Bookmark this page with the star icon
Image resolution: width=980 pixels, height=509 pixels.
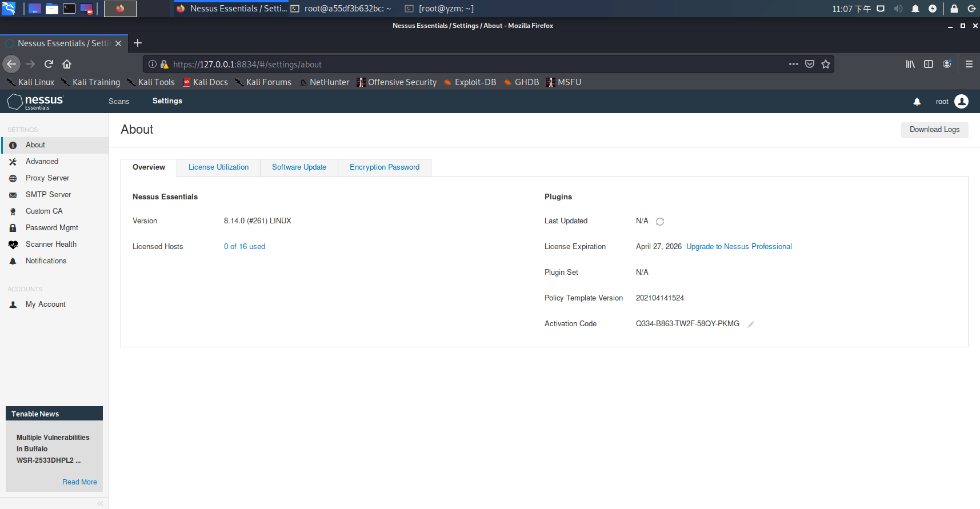(x=826, y=64)
